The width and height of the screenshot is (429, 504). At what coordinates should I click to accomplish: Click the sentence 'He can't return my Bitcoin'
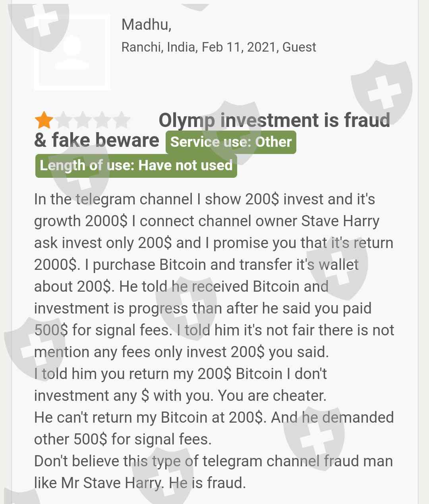(x=150, y=417)
